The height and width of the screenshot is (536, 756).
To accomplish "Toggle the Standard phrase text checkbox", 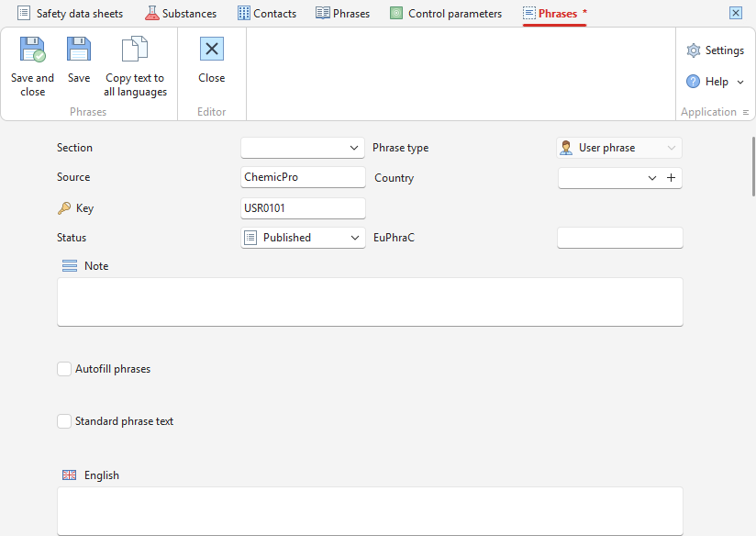I will [x=64, y=421].
